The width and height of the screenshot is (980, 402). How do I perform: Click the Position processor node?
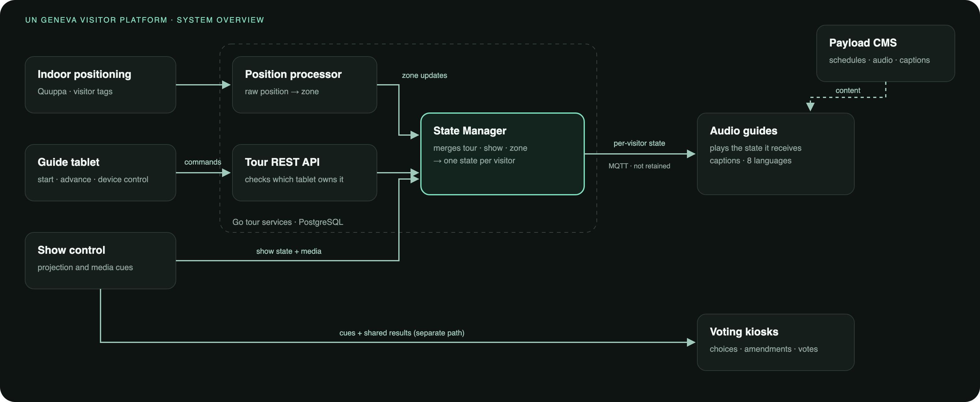(304, 85)
